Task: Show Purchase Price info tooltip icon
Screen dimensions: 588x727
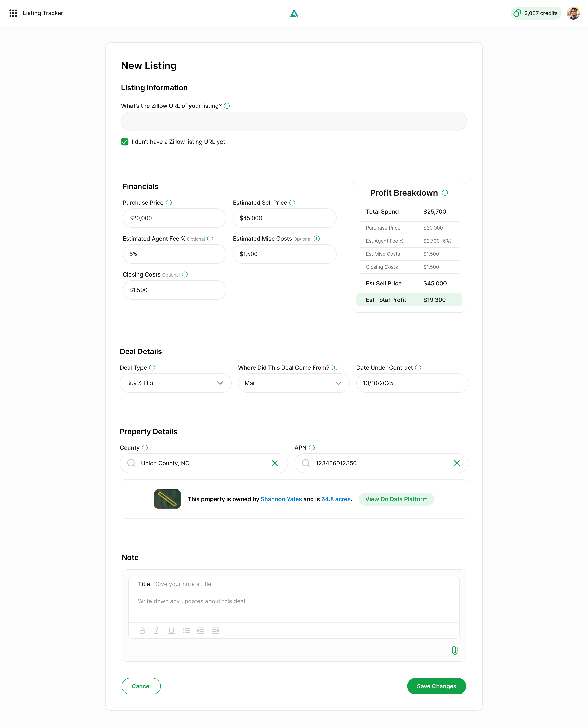Action: click(x=169, y=203)
